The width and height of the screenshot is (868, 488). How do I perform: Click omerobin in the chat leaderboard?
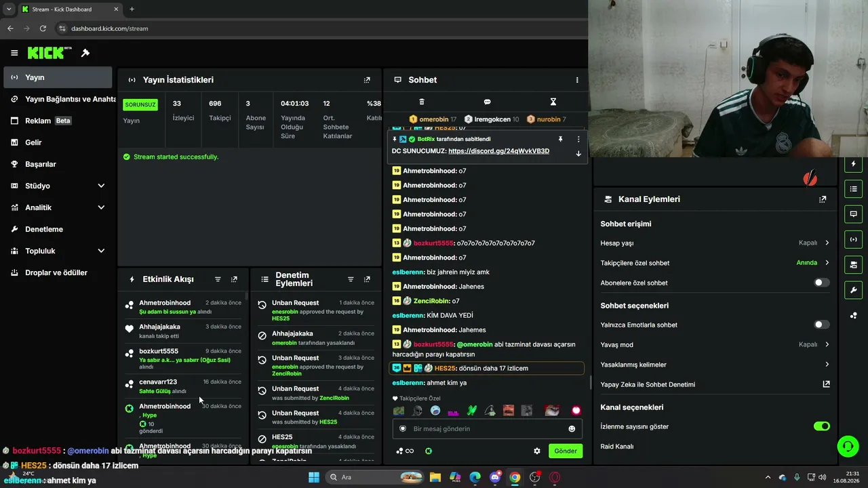[434, 119]
